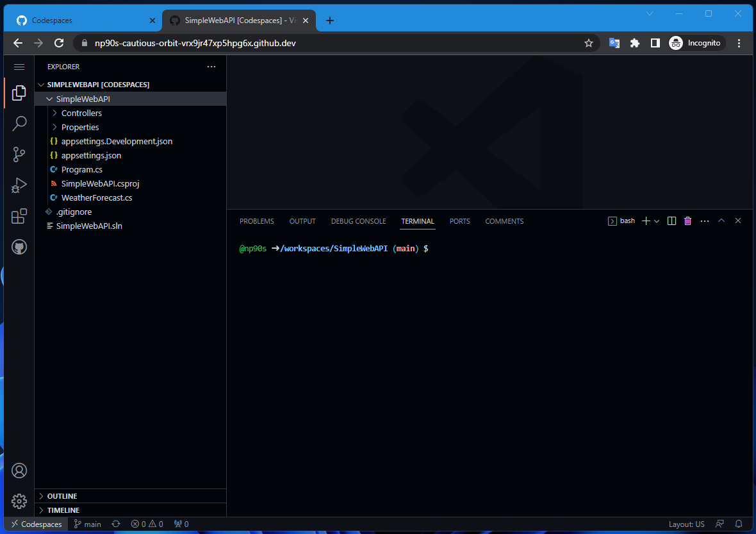Viewport: 756px width, 534px height.
Task: Click the new terminal plus icon
Action: [x=646, y=221]
